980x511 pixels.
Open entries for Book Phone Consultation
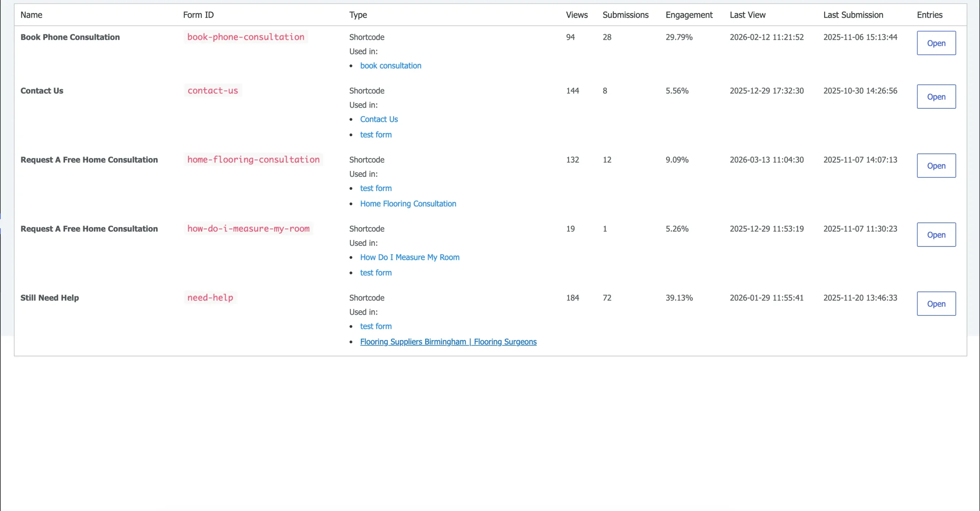click(936, 43)
